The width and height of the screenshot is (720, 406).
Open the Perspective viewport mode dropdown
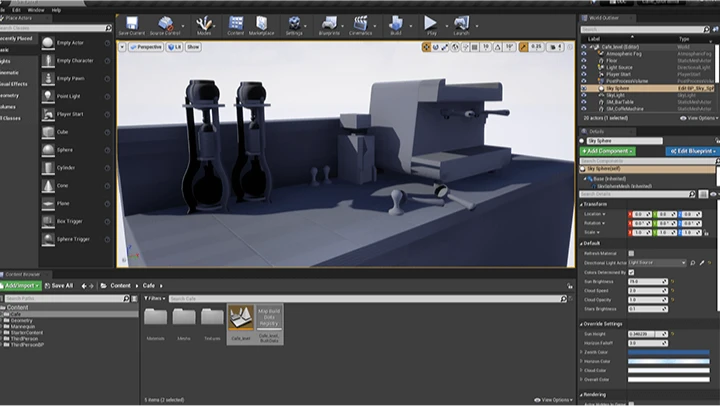146,47
